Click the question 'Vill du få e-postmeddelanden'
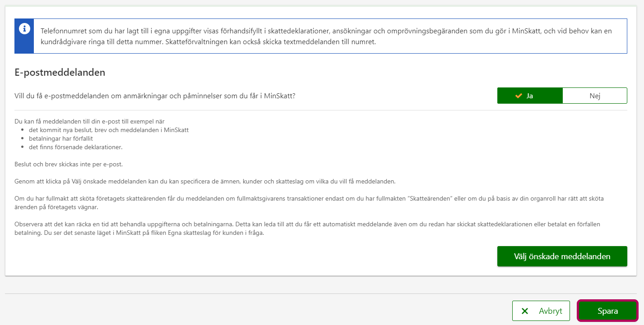 tap(155, 96)
